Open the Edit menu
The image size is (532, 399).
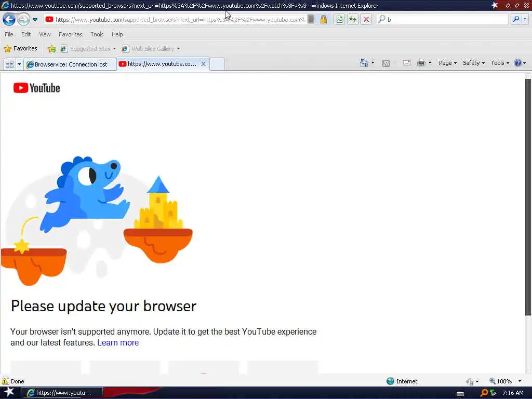(26, 34)
